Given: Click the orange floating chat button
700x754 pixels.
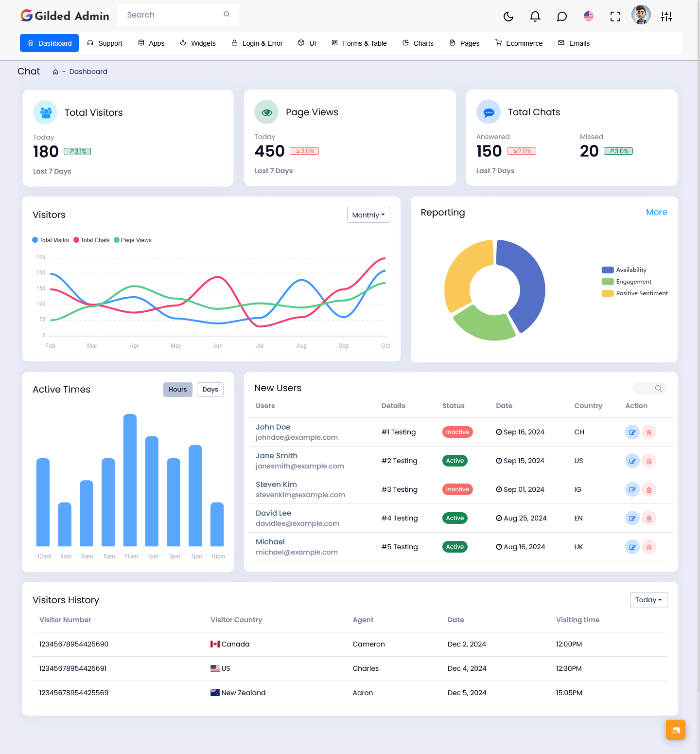Looking at the screenshot, I should click(x=675, y=730).
